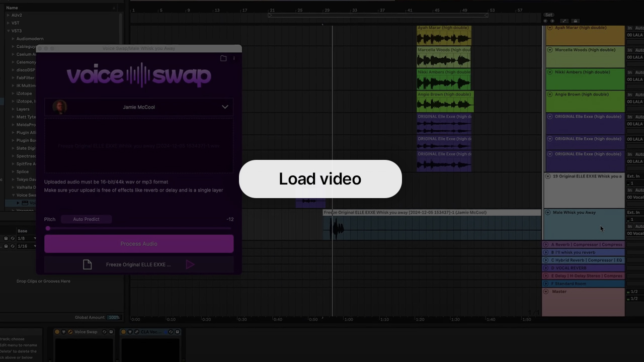Fold the Marcella Woods track

(x=549, y=50)
